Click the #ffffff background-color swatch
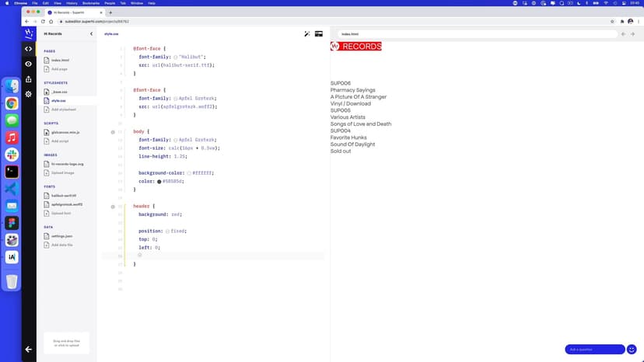This screenshot has height=362, width=644. click(x=189, y=172)
